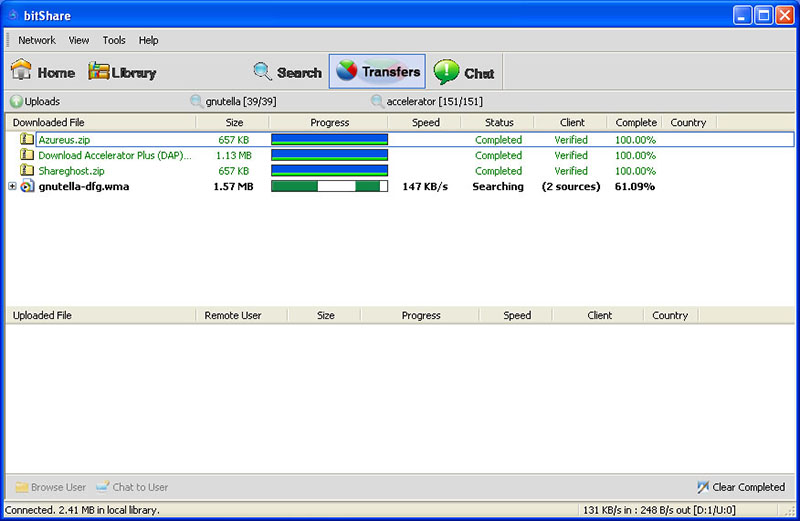Image resolution: width=800 pixels, height=521 pixels.
Task: Sort downloads by Status column header
Action: tap(498, 122)
